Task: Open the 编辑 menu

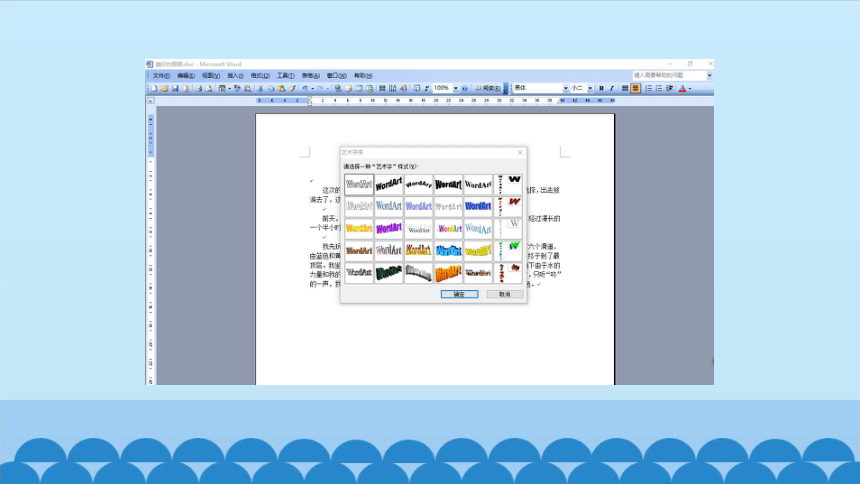Action: click(x=186, y=76)
